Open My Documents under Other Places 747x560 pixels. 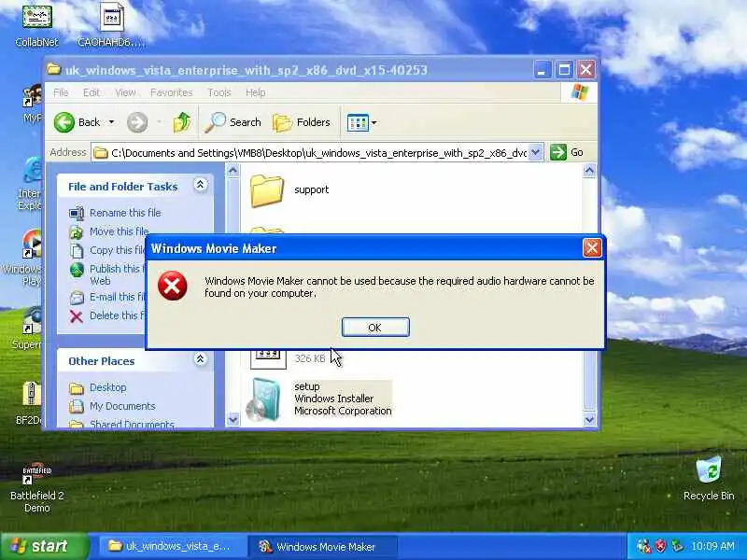pos(122,406)
